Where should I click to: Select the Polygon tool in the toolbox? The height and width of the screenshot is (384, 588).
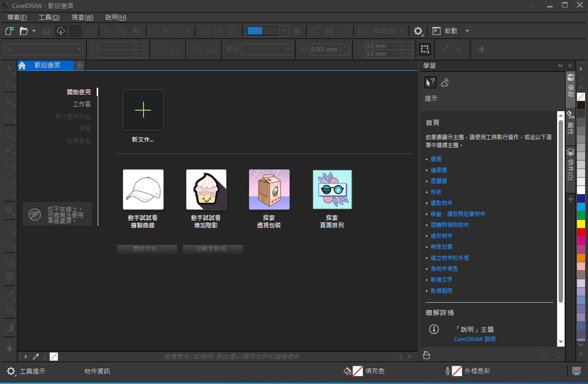pyautogui.click(x=10, y=192)
